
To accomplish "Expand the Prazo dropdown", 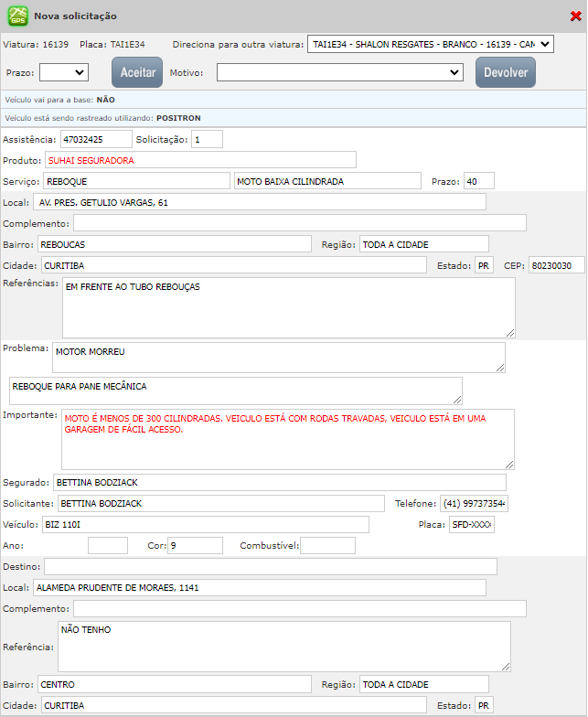I will 63,72.
